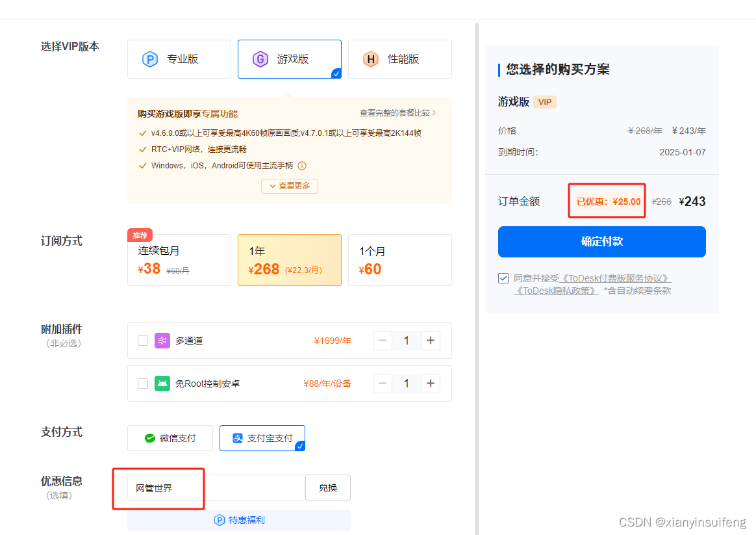The width and height of the screenshot is (756, 535).
Task: Toggle the service agreement checkbox
Action: 503,278
